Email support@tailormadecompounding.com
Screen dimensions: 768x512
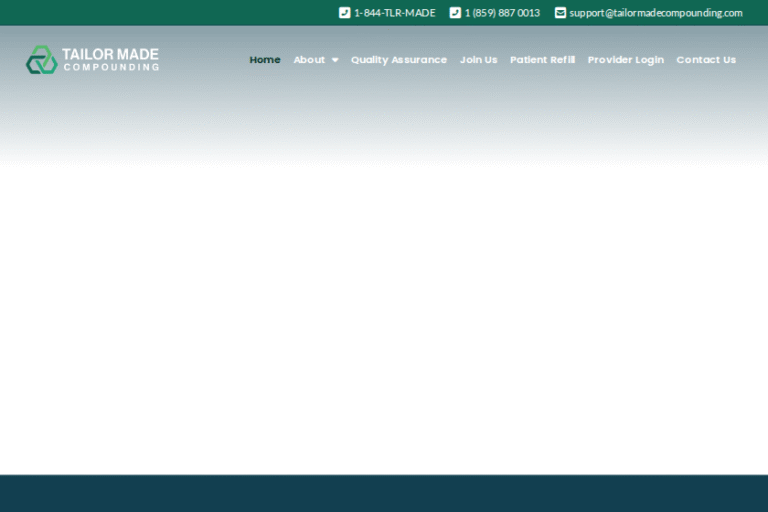point(656,13)
